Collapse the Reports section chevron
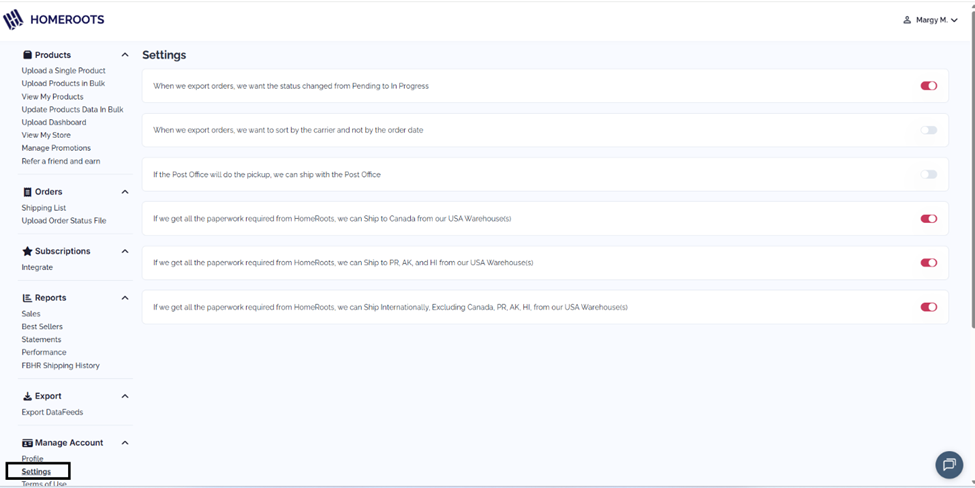Image resolution: width=975 pixels, height=488 pixels. [x=125, y=298]
